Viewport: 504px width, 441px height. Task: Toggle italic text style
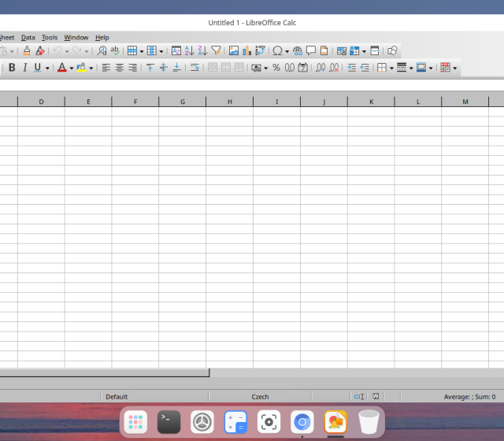24,68
